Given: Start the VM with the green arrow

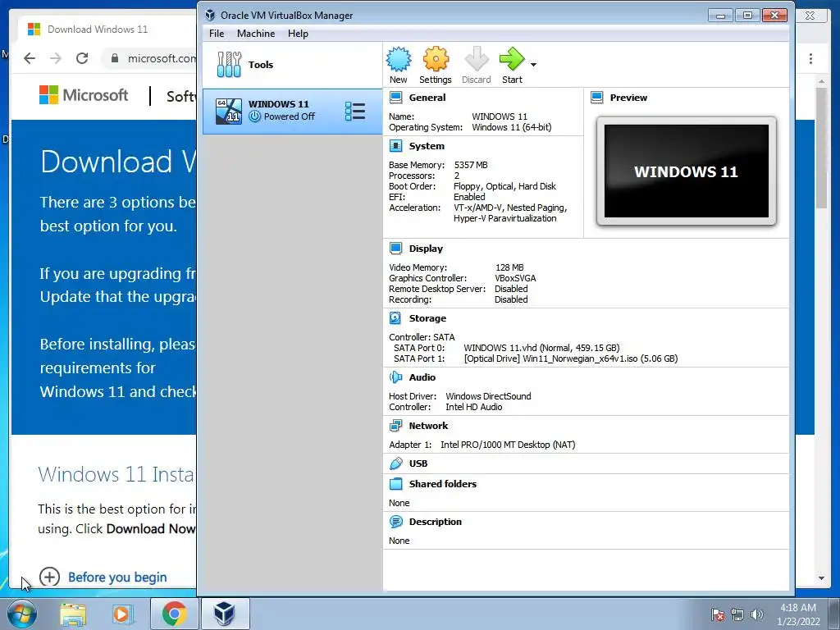Looking at the screenshot, I should (512, 59).
